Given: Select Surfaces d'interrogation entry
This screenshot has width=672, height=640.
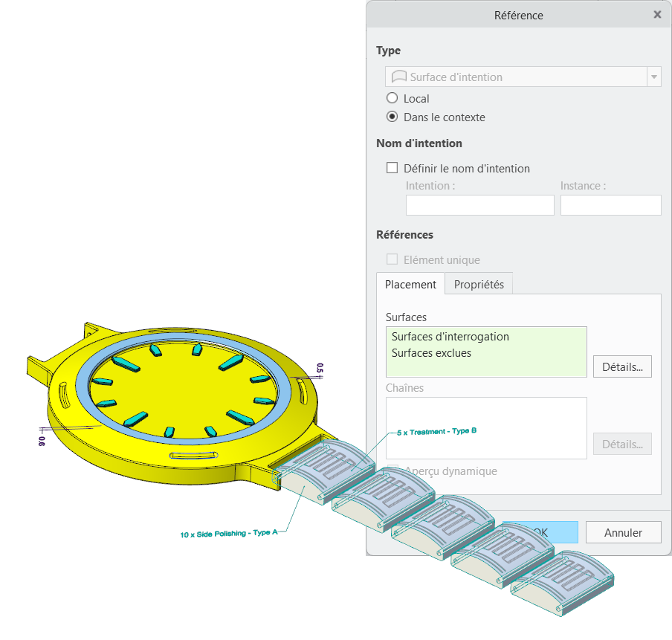Looking at the screenshot, I should 450,337.
